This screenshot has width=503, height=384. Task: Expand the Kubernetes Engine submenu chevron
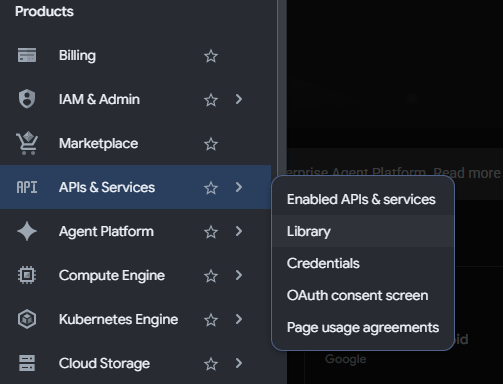[x=239, y=319]
